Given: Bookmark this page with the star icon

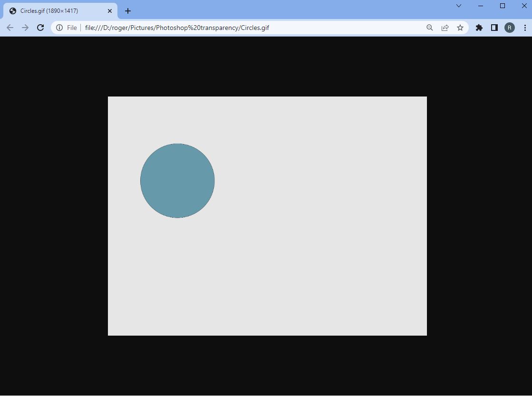Looking at the screenshot, I should 460,28.
